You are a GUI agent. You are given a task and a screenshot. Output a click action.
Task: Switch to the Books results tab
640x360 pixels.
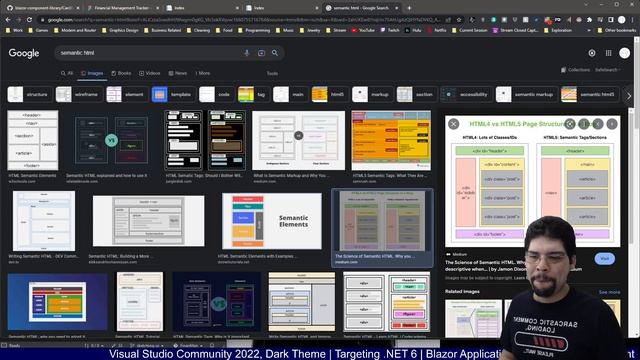tap(121, 73)
